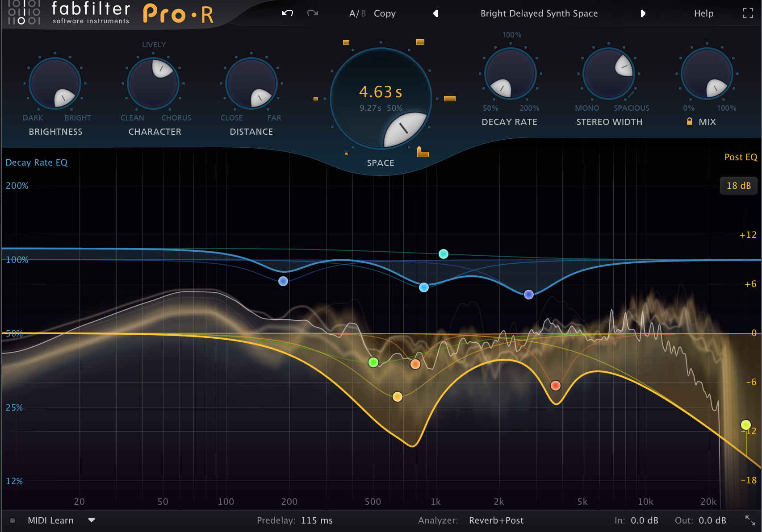Open the MIDI Learn dropdown arrow
The height and width of the screenshot is (532, 762).
pos(92,520)
